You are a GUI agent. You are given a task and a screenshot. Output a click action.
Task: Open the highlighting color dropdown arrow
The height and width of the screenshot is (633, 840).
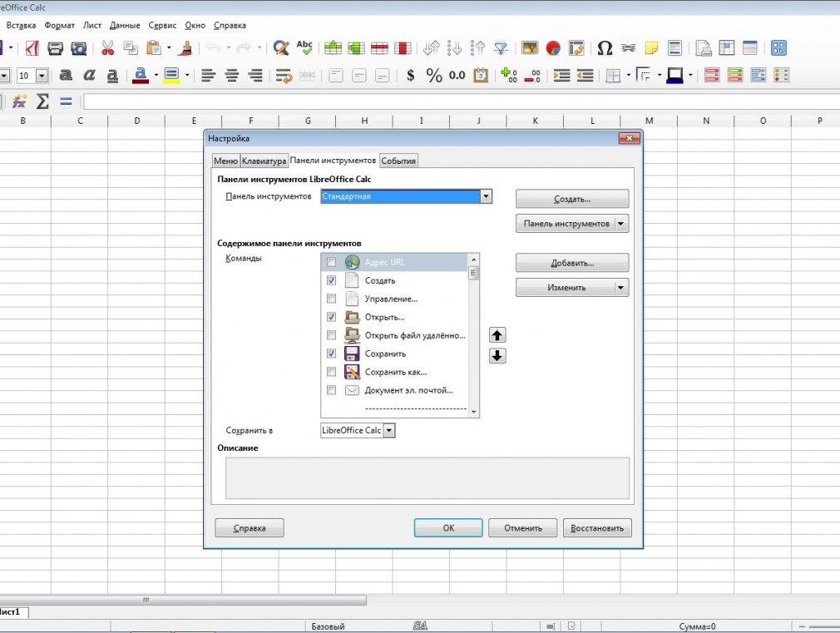pos(187,76)
